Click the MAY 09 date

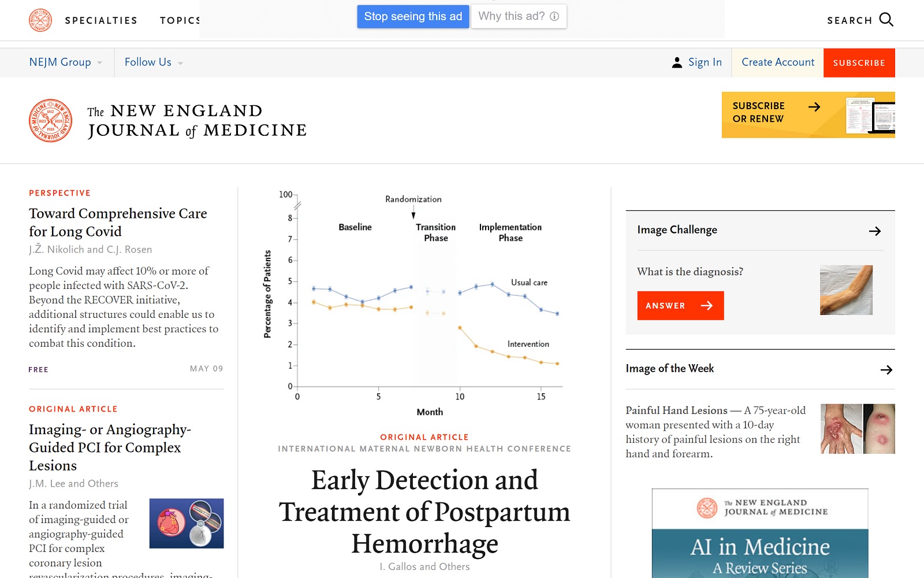pos(206,369)
